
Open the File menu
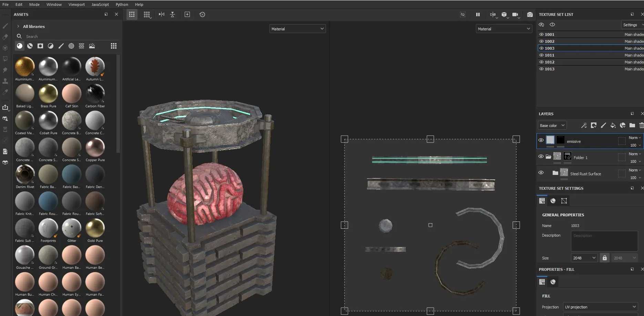click(6, 4)
